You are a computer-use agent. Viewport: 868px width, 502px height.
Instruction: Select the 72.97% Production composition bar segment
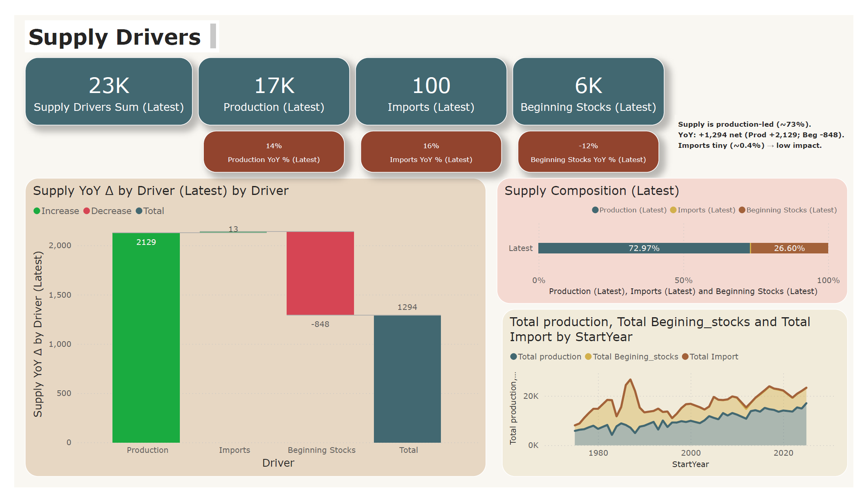[643, 248]
